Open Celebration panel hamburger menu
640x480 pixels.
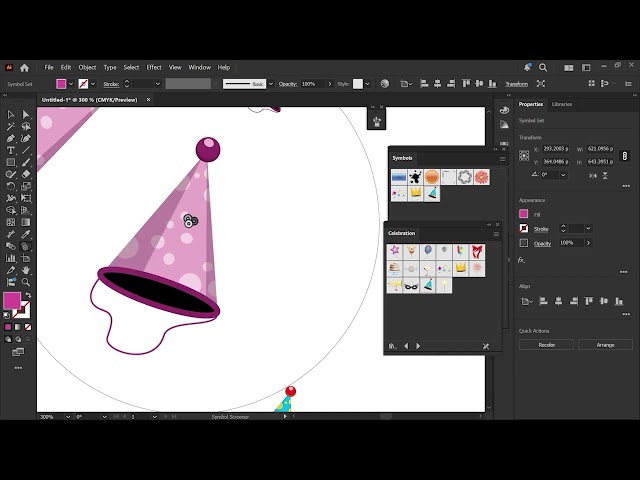496,234
